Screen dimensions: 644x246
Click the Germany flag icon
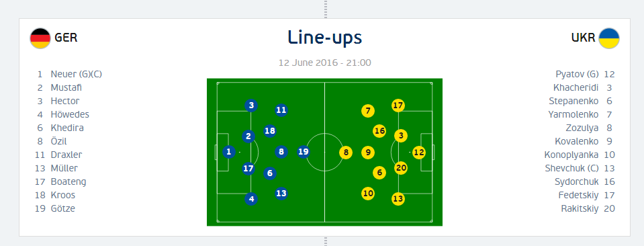pos(40,38)
